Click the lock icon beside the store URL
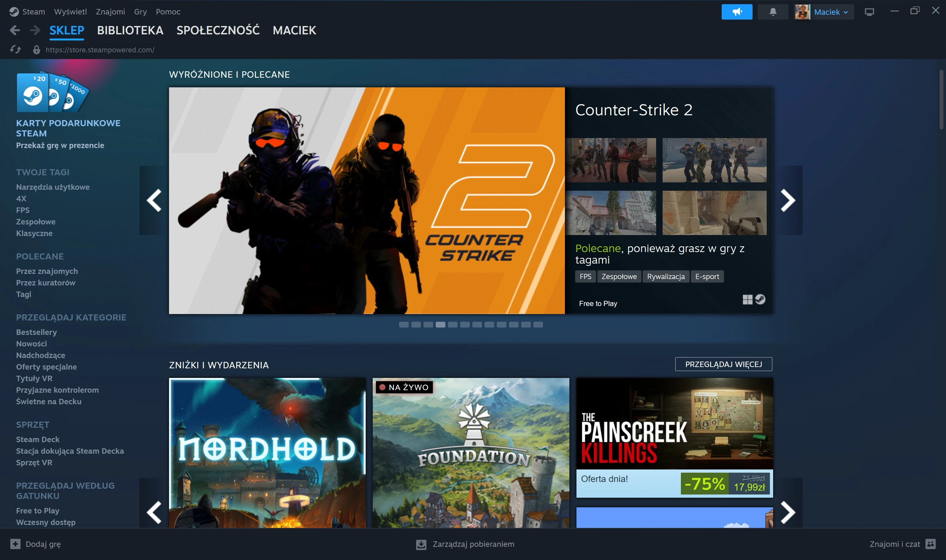Image resolution: width=946 pixels, height=560 pixels. (x=36, y=49)
